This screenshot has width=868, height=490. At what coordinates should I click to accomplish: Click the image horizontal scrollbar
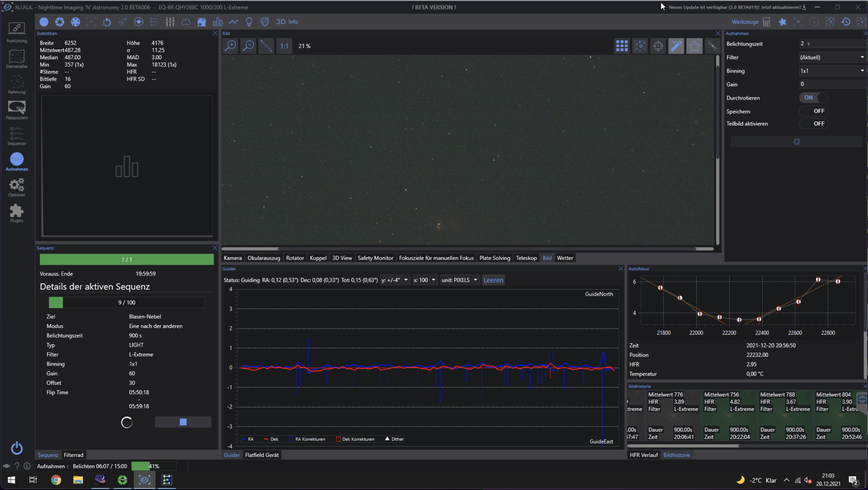pyautogui.click(x=468, y=249)
